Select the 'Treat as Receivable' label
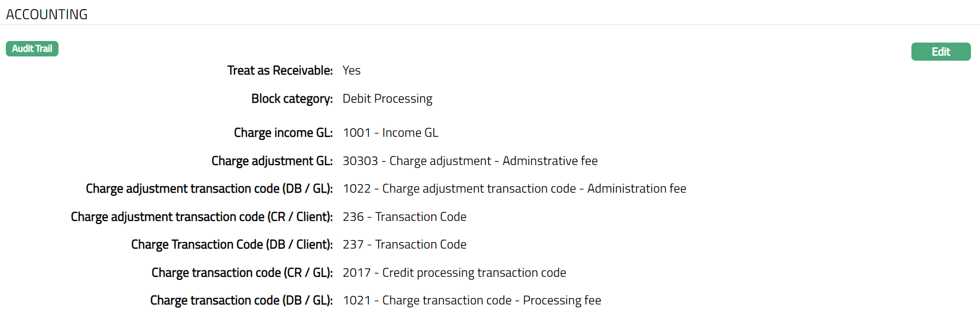Screen dimensions: 980x314 tap(280, 70)
